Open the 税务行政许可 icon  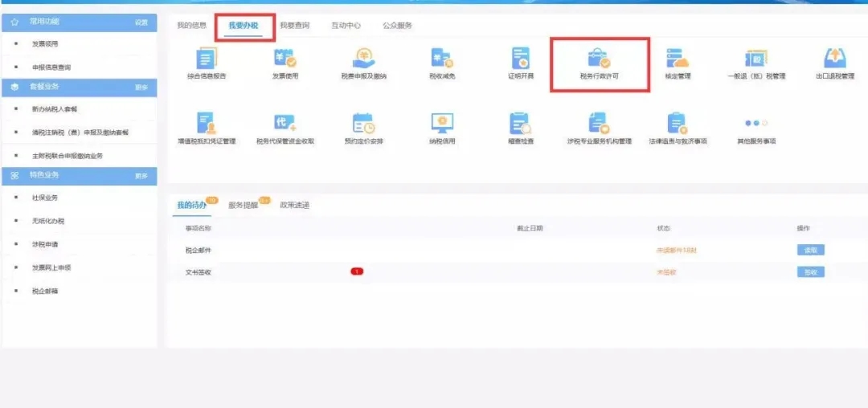[x=599, y=59]
